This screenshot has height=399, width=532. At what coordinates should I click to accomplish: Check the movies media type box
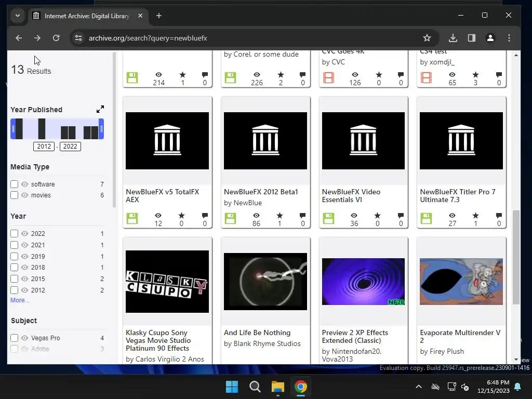click(x=14, y=195)
